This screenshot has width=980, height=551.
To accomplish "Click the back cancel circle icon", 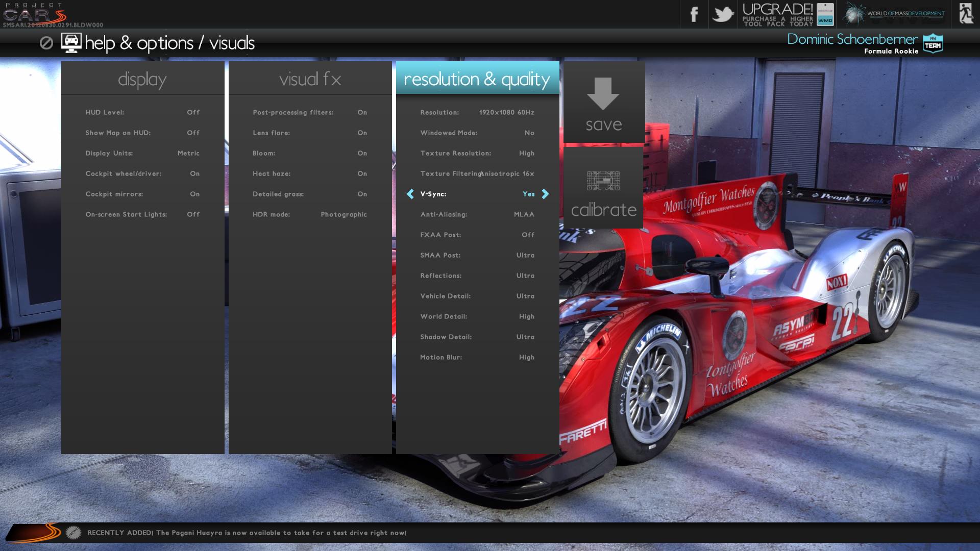I will pyautogui.click(x=46, y=43).
